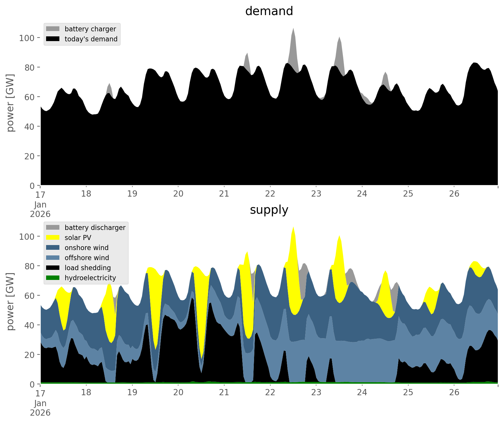Click the load shedding legend swatch

pos(53,268)
